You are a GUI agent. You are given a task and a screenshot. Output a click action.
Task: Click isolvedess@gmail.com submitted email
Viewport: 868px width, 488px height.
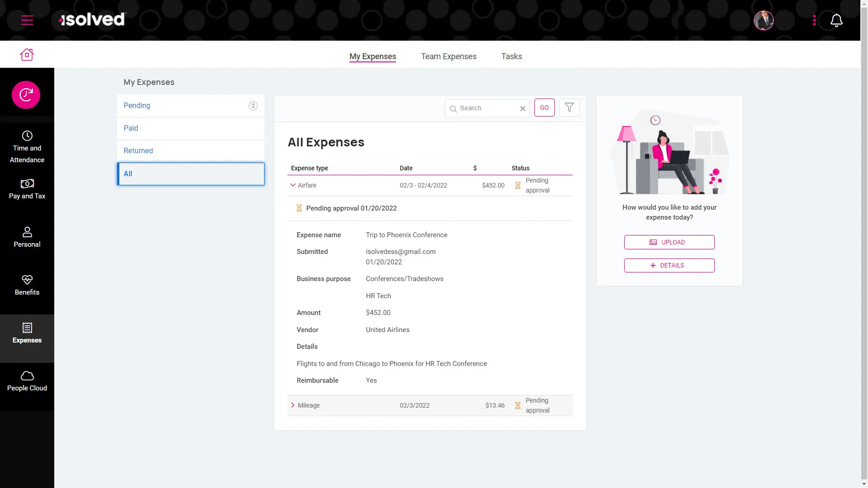401,252
